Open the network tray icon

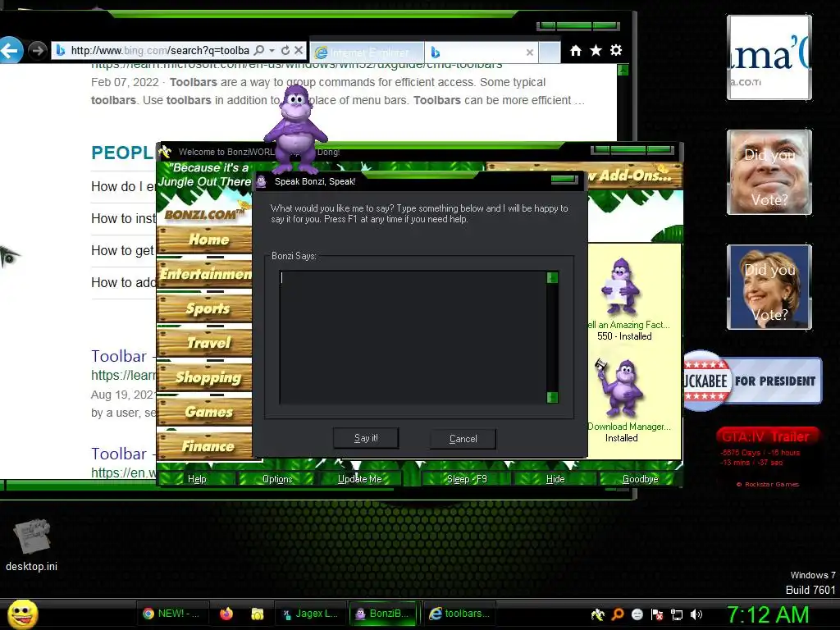pos(677,614)
